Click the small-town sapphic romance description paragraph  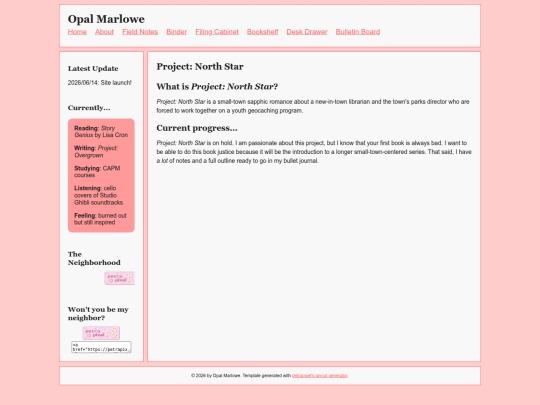click(313, 106)
